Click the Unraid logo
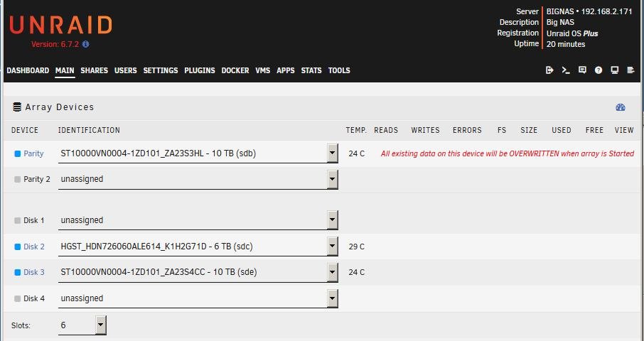The image size is (644, 341). pyautogui.click(x=61, y=26)
